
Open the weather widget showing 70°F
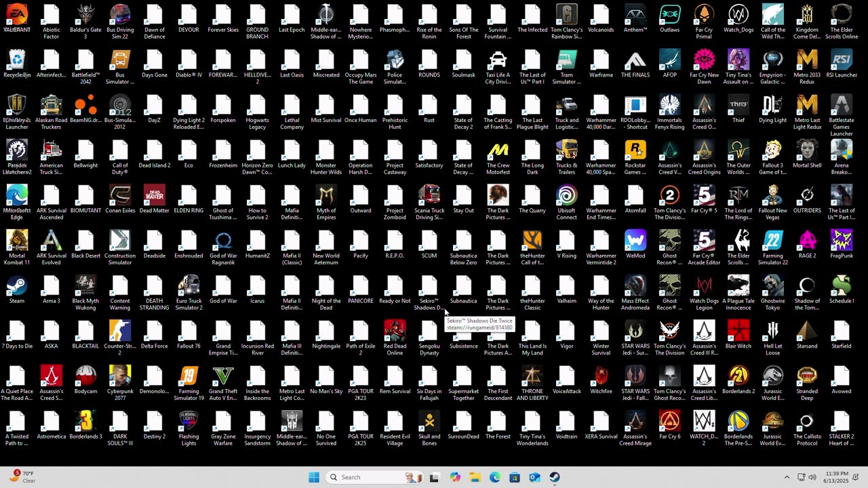22,477
